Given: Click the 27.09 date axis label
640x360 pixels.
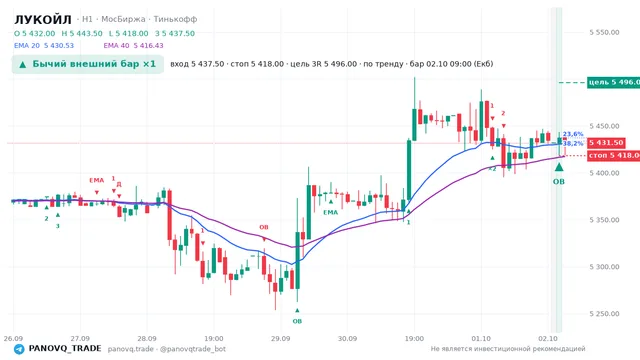Looking at the screenshot, I should (x=80, y=339).
